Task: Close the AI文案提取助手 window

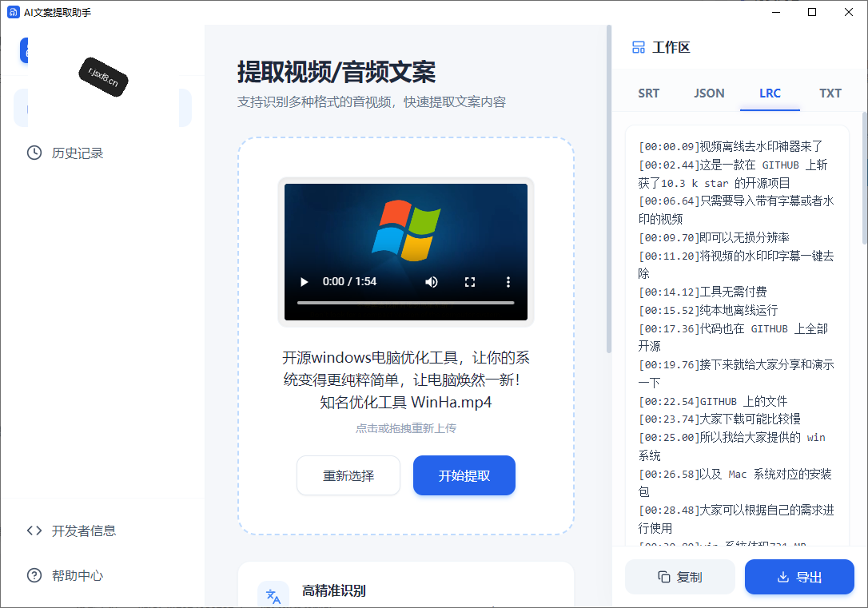Action: click(849, 12)
